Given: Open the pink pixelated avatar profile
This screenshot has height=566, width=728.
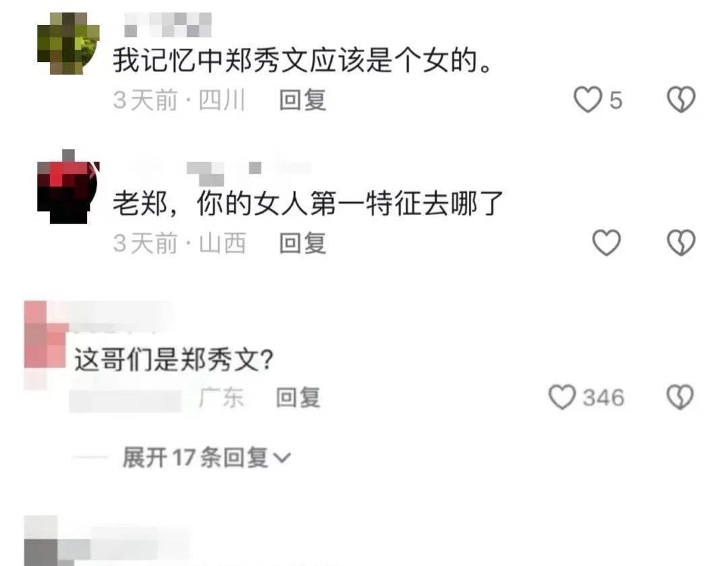Looking at the screenshot, I should click(46, 339).
